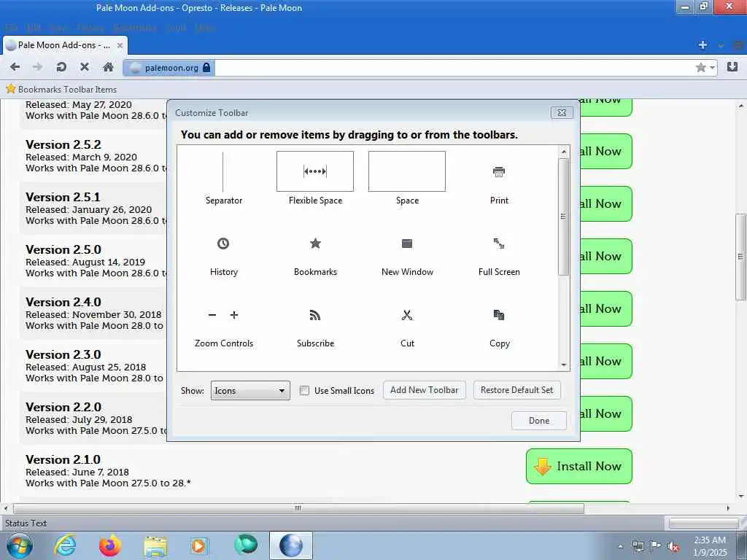Open a new tab with the plus icon

703,45
